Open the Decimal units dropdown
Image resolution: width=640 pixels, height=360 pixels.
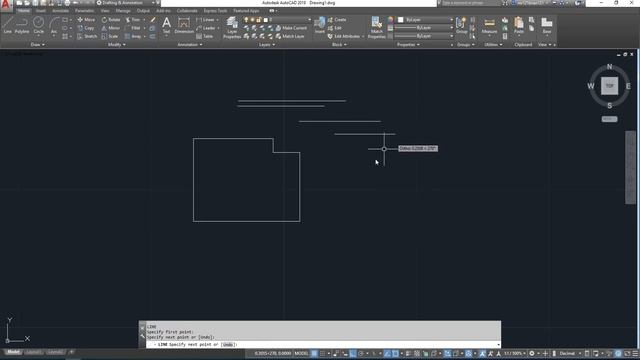(570, 353)
